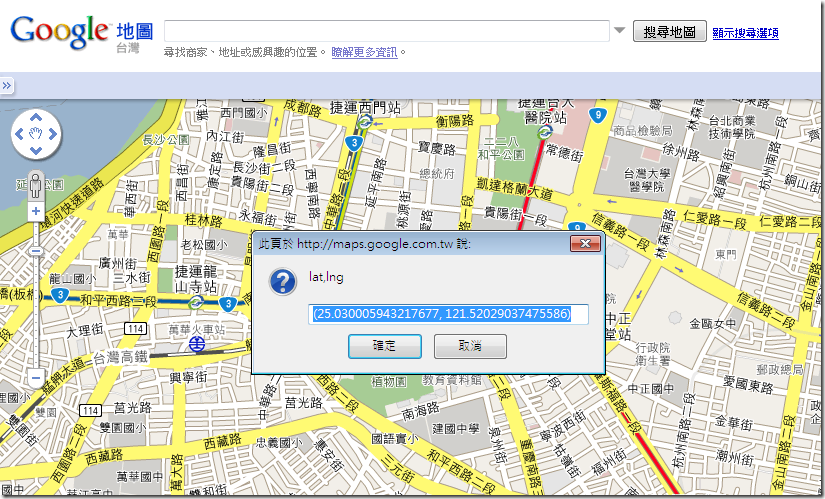Screen dimensions: 825x499
Task: Click the 建國中學 label
Action: (456, 429)
